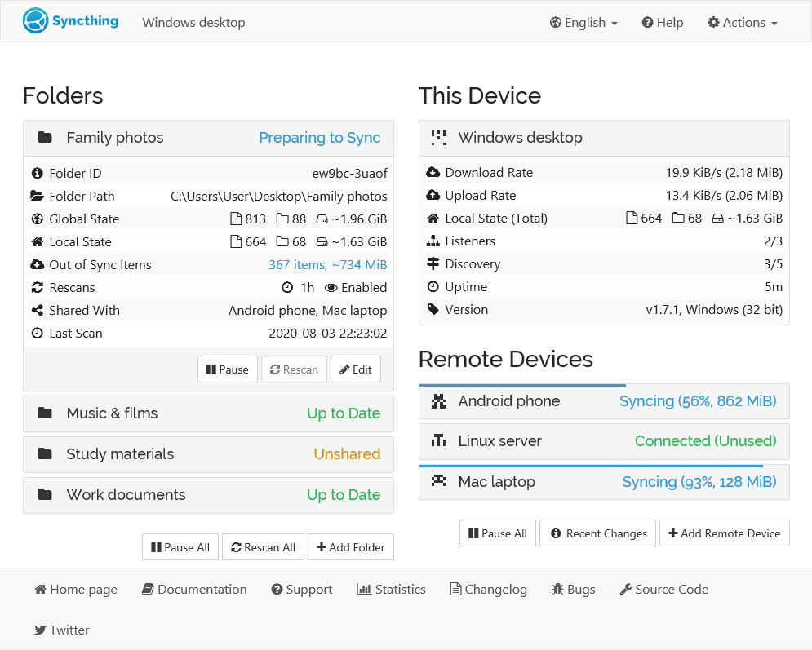Image resolution: width=812 pixels, height=650 pixels.
Task: Click the Mac laptop device icon
Action: pos(440,481)
